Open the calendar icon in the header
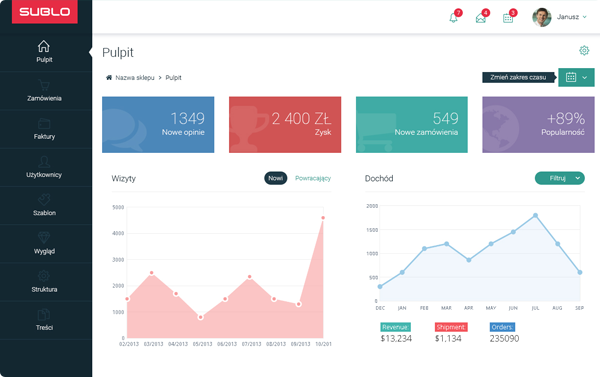This screenshot has height=377, width=600. click(508, 18)
